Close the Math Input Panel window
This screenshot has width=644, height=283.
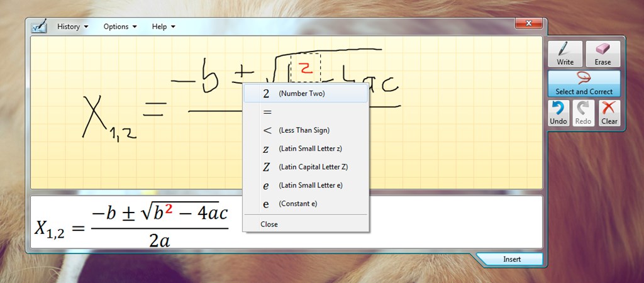point(529,23)
